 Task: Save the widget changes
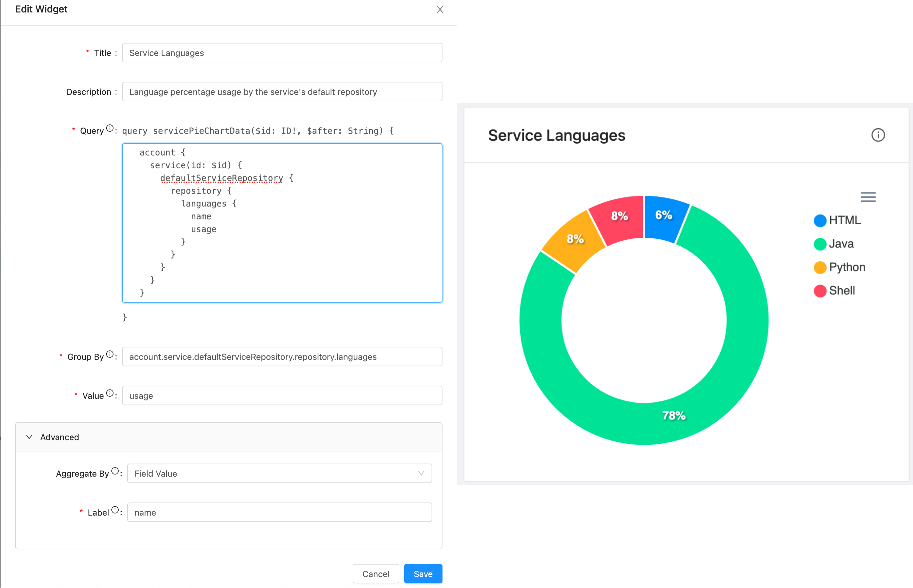coord(423,574)
